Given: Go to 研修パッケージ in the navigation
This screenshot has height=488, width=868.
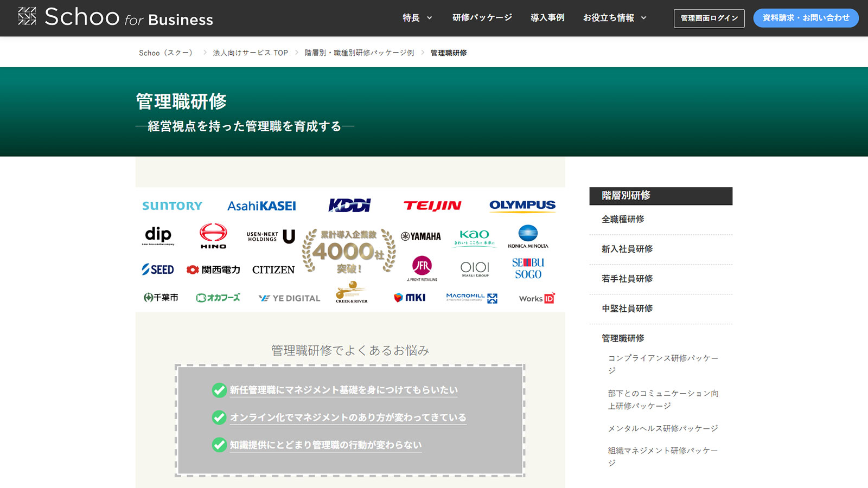Looking at the screenshot, I should [482, 18].
